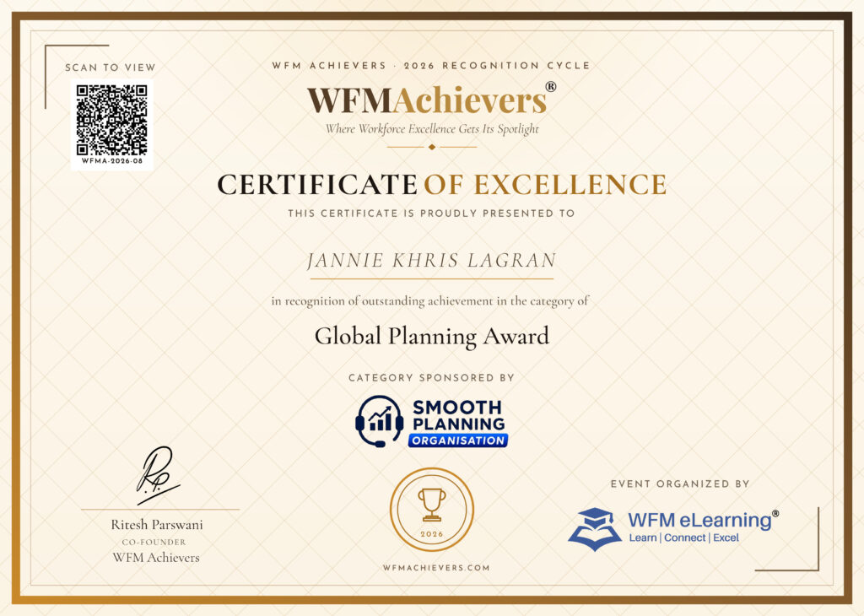
Task: Click the QR code image
Action: [112, 120]
